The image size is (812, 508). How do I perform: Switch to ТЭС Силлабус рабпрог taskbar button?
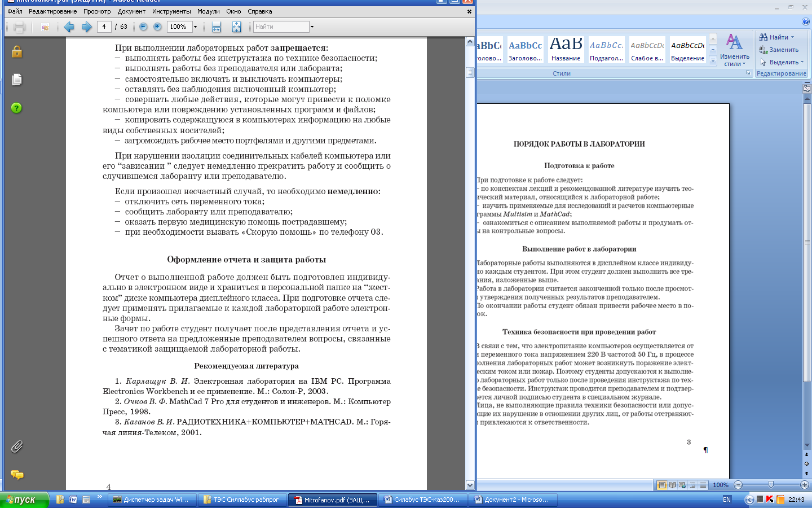243,500
